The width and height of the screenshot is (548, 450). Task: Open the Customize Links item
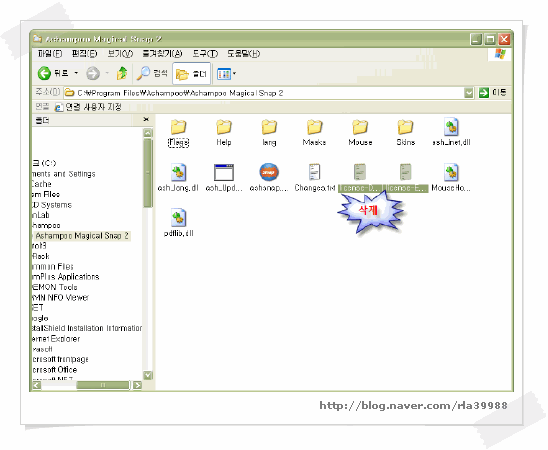[x=88, y=107]
